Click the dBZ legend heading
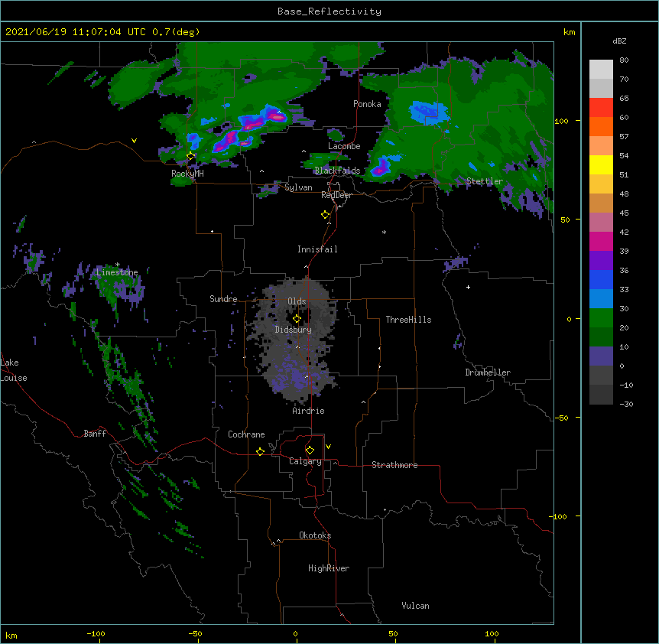659x644 pixels. [x=619, y=41]
